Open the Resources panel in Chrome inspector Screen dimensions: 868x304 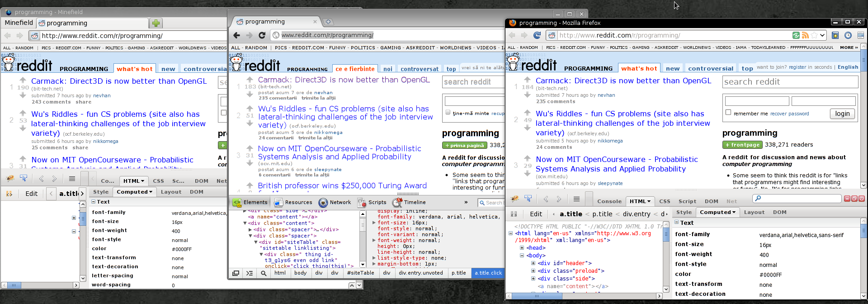pos(293,202)
